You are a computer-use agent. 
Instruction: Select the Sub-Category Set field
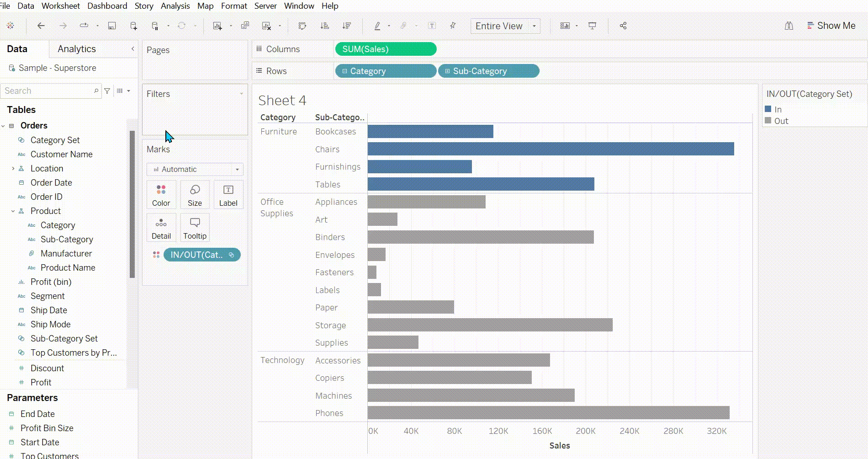[64, 339]
